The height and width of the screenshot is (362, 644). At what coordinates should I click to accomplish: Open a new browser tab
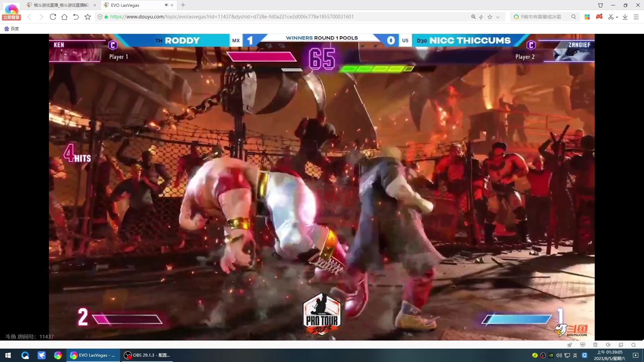pyautogui.click(x=183, y=5)
